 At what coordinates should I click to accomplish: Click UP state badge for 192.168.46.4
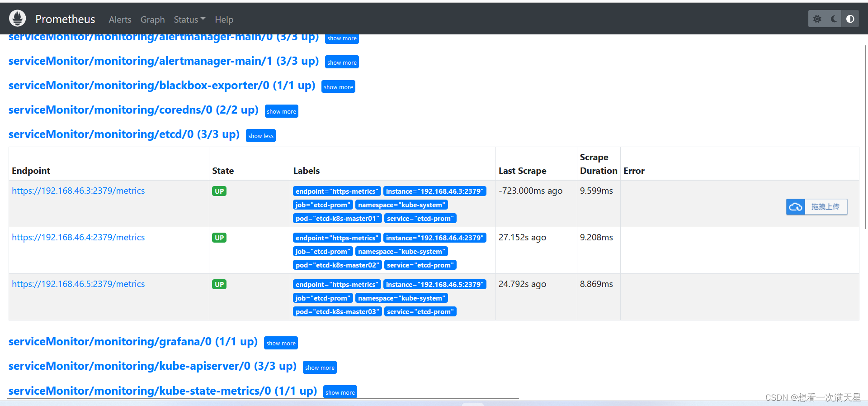tap(219, 238)
